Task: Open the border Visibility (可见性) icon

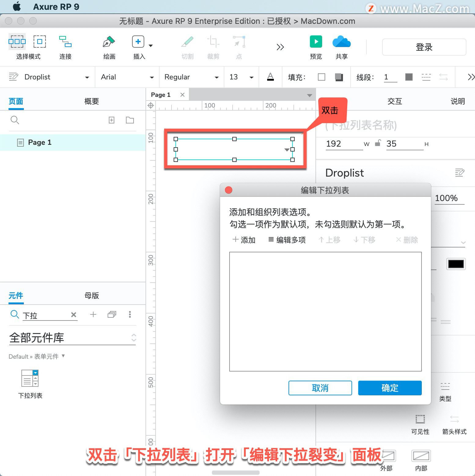Action: tap(420, 419)
